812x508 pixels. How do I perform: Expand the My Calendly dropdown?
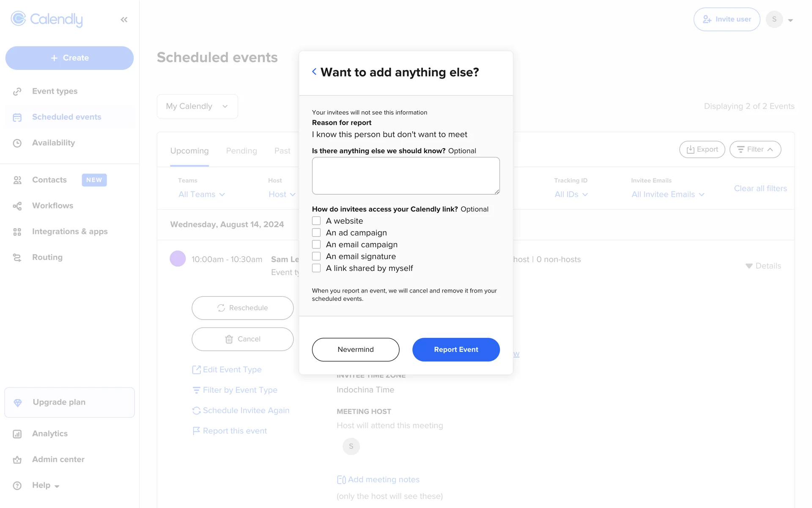[197, 106]
